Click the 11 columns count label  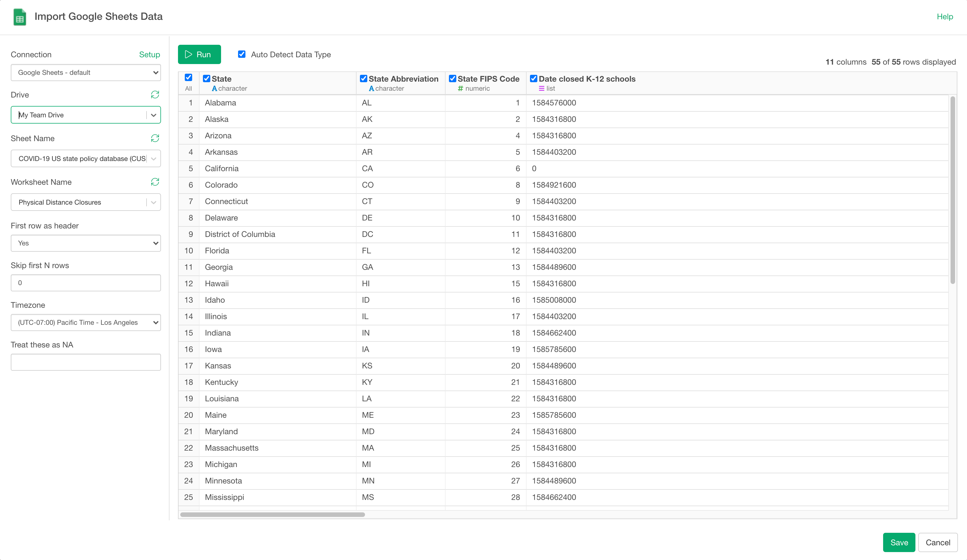pos(846,62)
